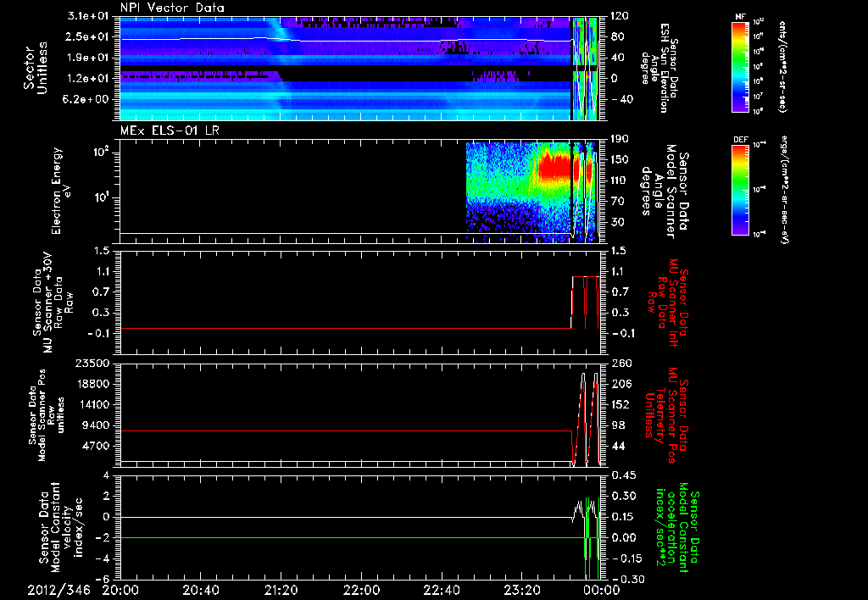Select the 'NPI Vector Data' panel title
Screen dimensions: 868x600
[x=172, y=8]
